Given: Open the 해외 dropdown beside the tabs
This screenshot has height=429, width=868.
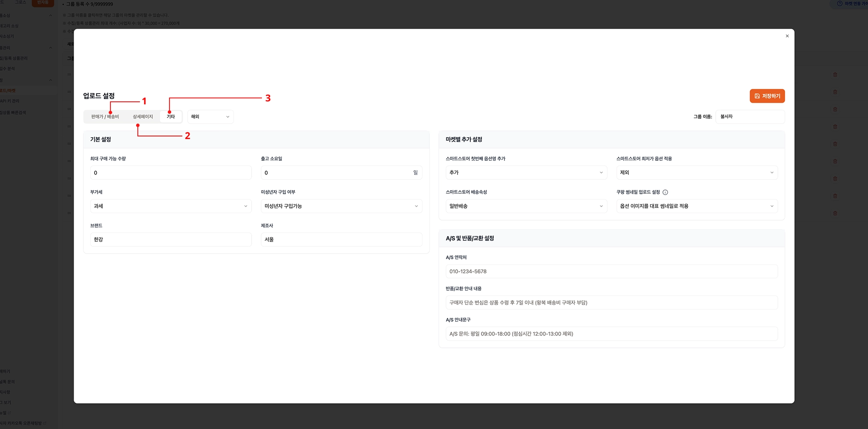Looking at the screenshot, I should pos(210,117).
